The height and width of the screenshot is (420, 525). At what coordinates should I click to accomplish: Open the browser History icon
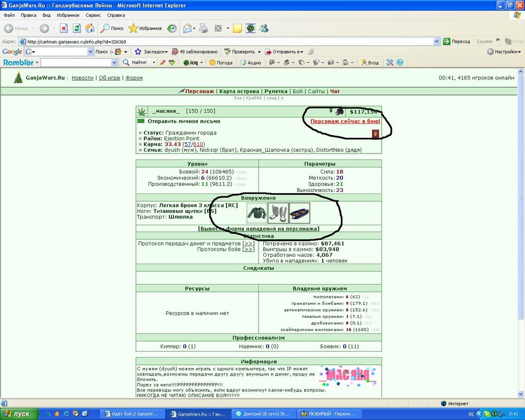click(x=172, y=28)
